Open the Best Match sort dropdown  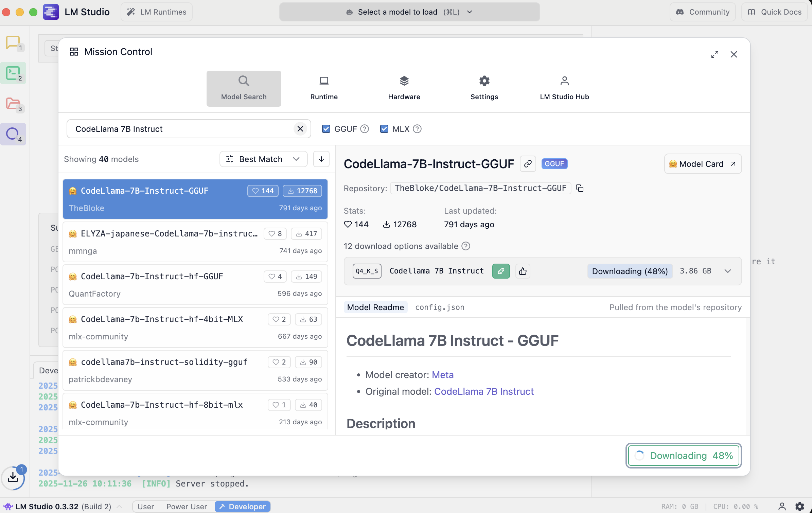coord(263,159)
